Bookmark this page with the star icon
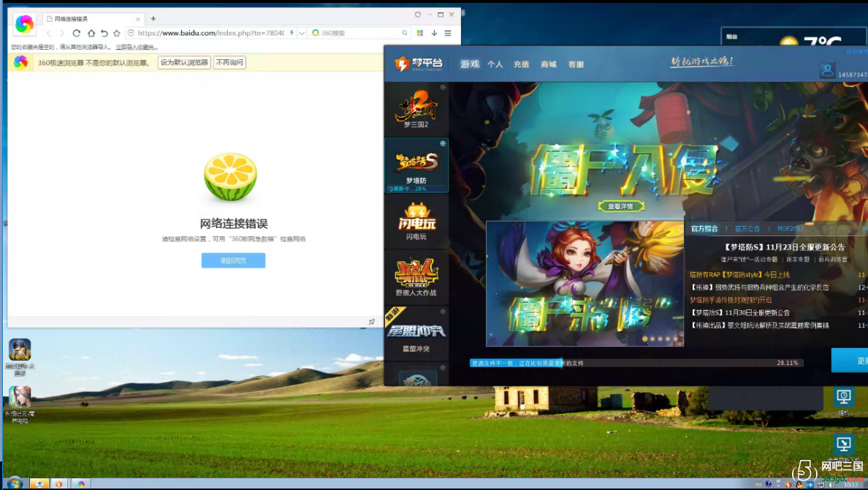 click(x=117, y=33)
